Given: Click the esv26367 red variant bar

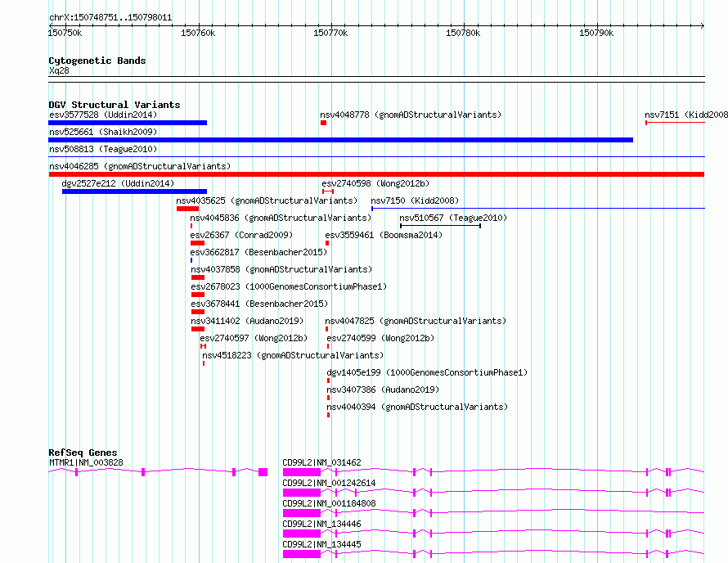Looking at the screenshot, I should (x=197, y=243).
